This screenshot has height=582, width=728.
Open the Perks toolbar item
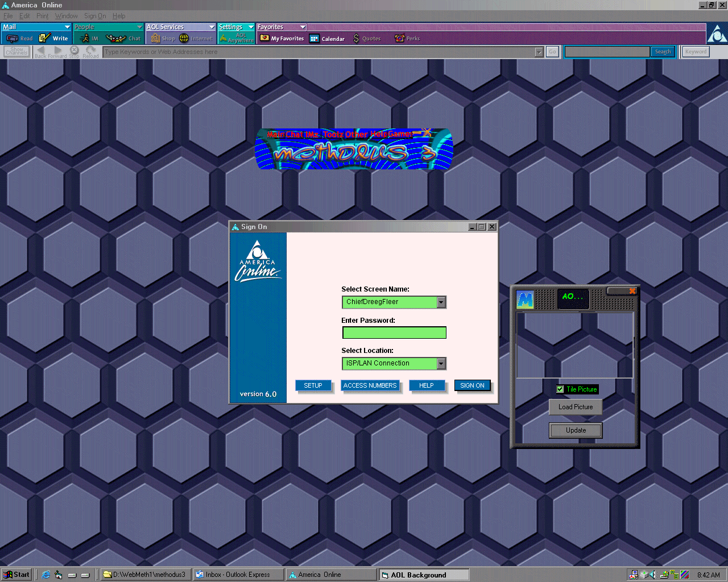click(x=407, y=39)
